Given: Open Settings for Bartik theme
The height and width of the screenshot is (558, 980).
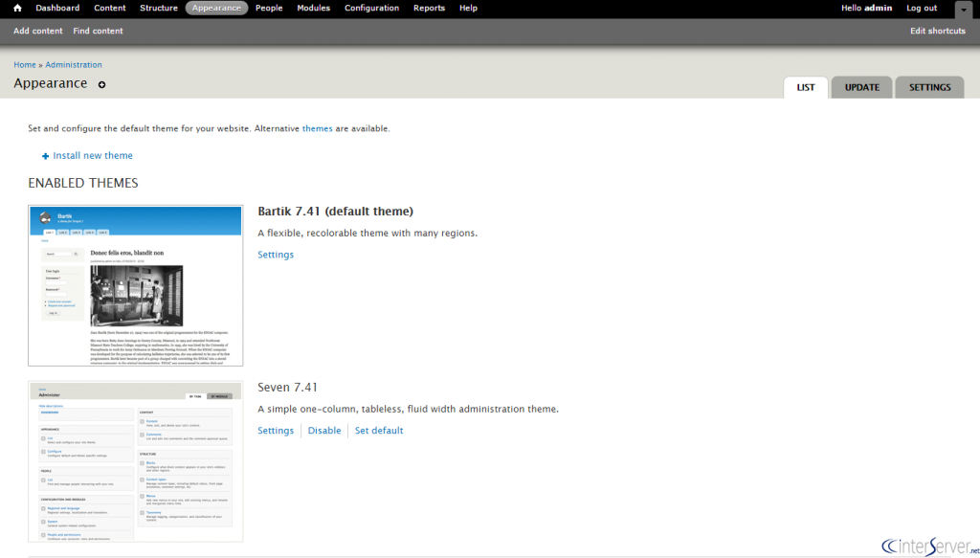Looking at the screenshot, I should point(276,255).
